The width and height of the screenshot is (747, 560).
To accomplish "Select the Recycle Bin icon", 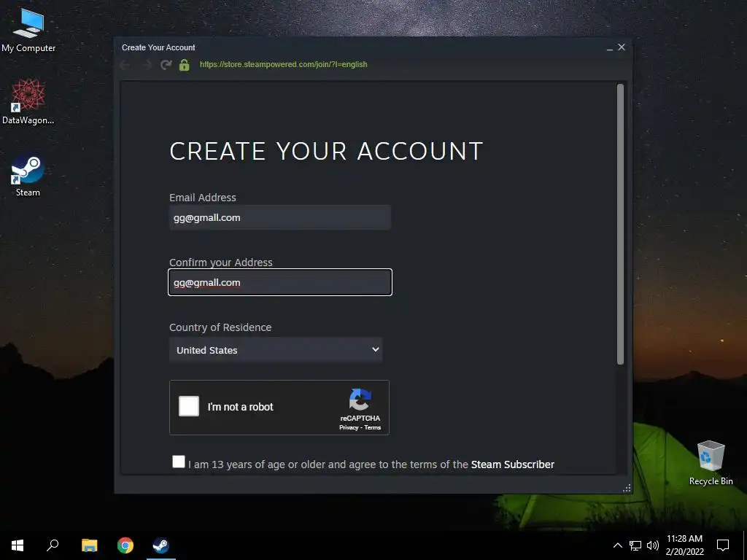I will [x=711, y=463].
